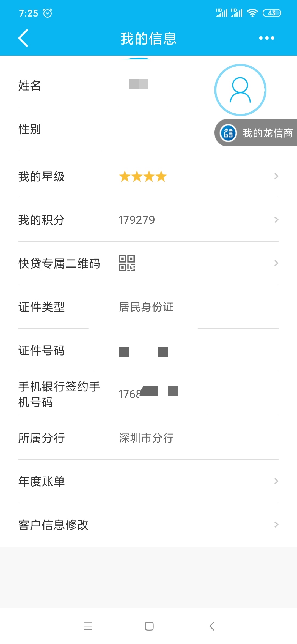Expand 我的星级 row chevron
Viewport: 297px width, 644px height.
click(x=276, y=176)
